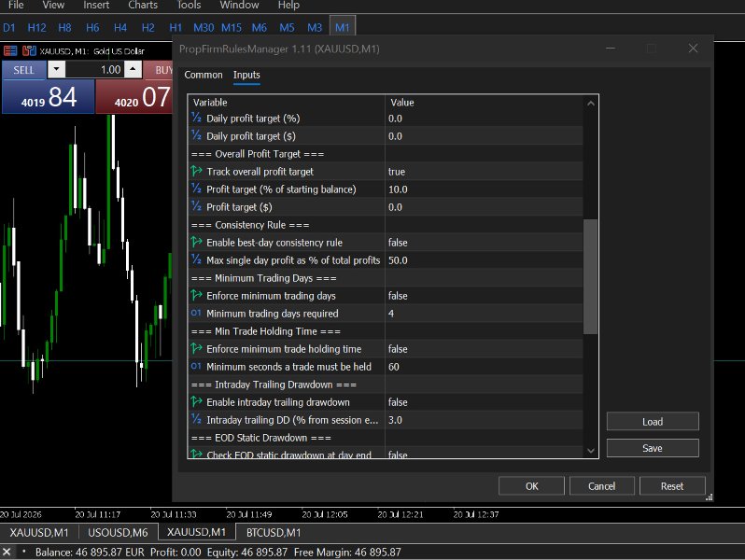Switch chart to H8 timeframe

(64, 28)
